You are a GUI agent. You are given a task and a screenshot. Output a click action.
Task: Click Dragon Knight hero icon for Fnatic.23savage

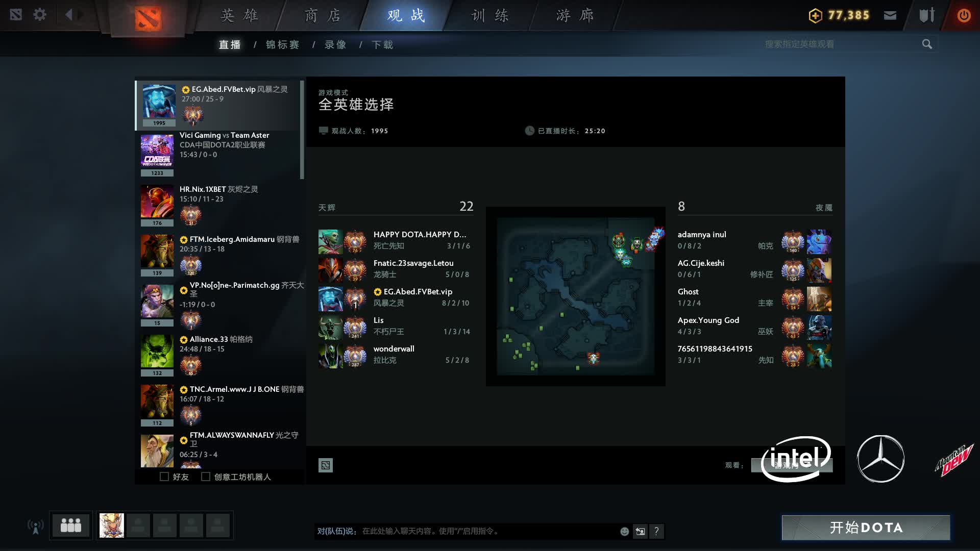(x=330, y=270)
